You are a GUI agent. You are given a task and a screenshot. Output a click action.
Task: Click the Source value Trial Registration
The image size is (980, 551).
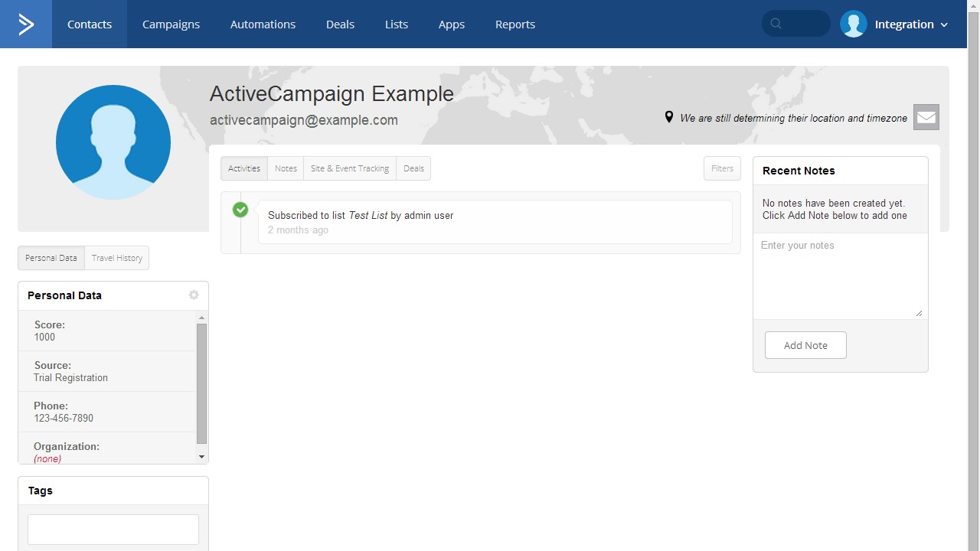pos(70,377)
